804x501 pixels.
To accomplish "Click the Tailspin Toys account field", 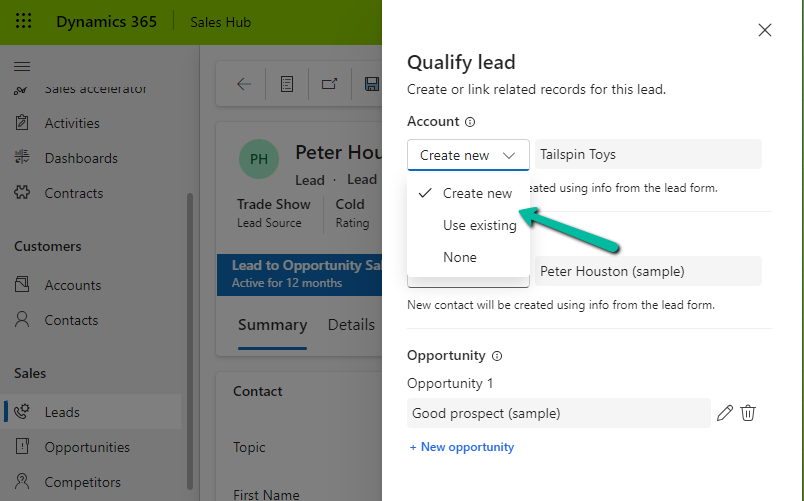I will pos(648,154).
